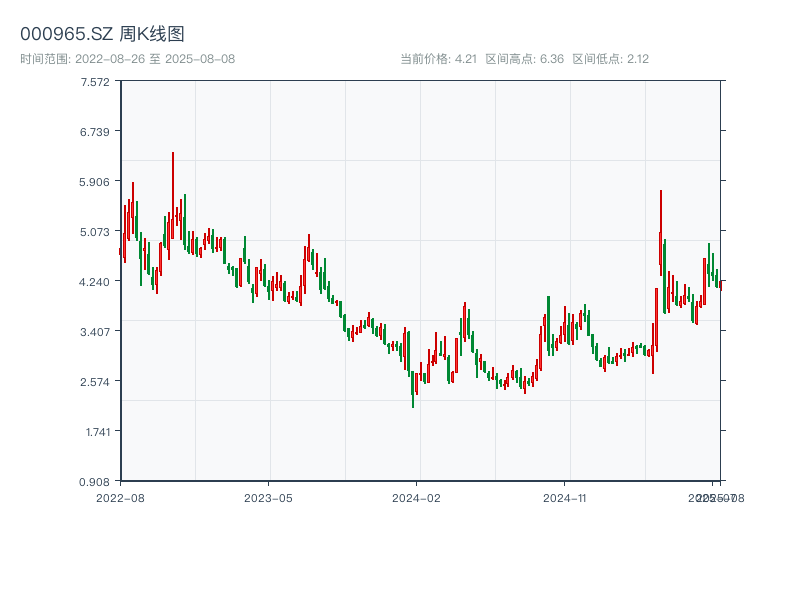The image size is (800, 600).
Task: Click y-axis label 1.741
Action: 98,432
